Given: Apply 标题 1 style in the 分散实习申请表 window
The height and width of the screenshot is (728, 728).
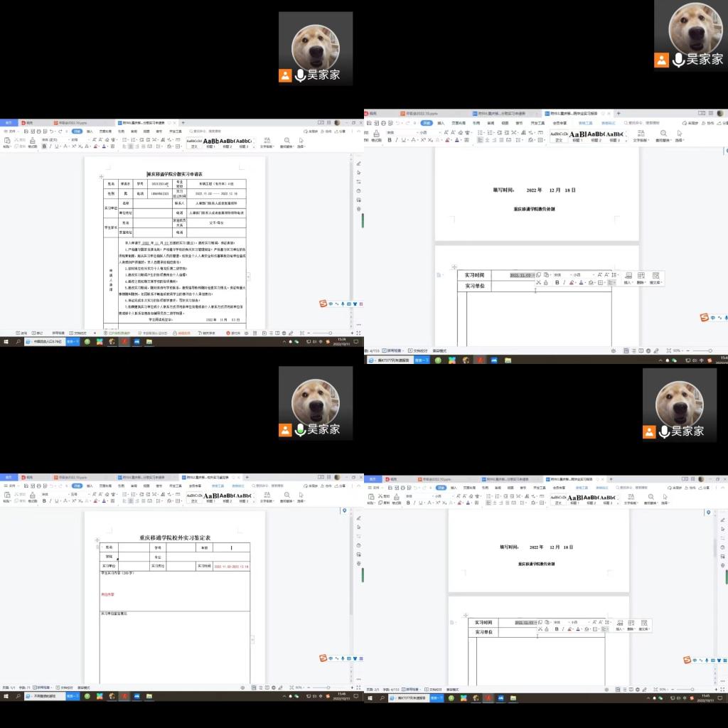Looking at the screenshot, I should pyautogui.click(x=210, y=143).
